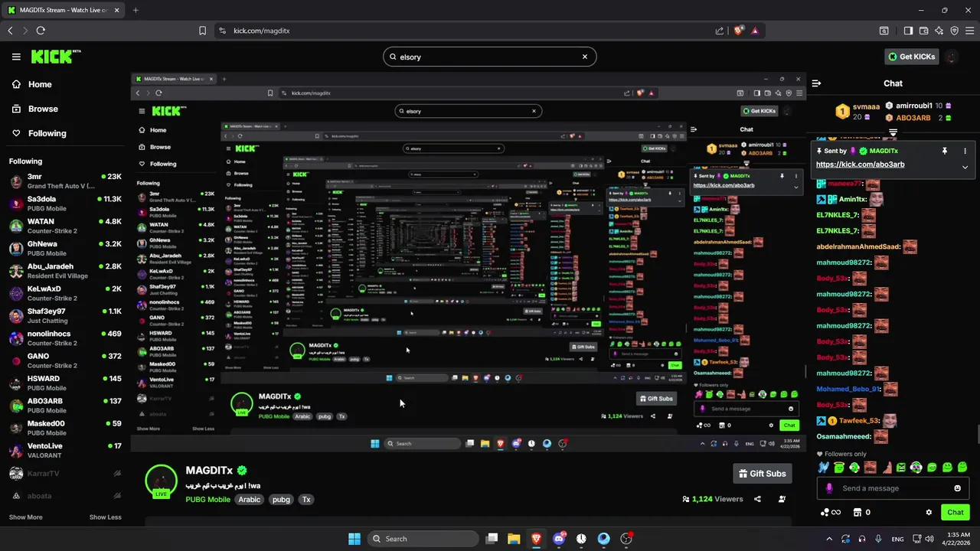Viewport: 980px width, 551px height.
Task: Share the stream with the share icon
Action: (757, 499)
